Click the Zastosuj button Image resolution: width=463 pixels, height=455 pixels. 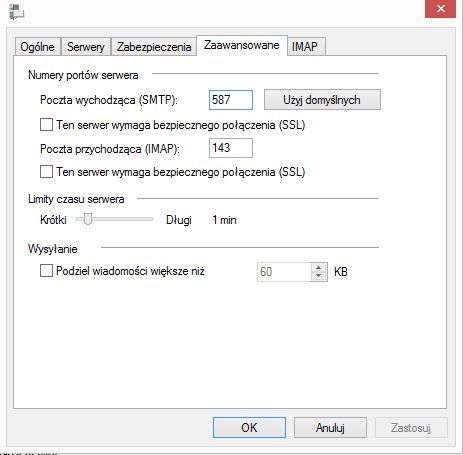[x=411, y=428]
